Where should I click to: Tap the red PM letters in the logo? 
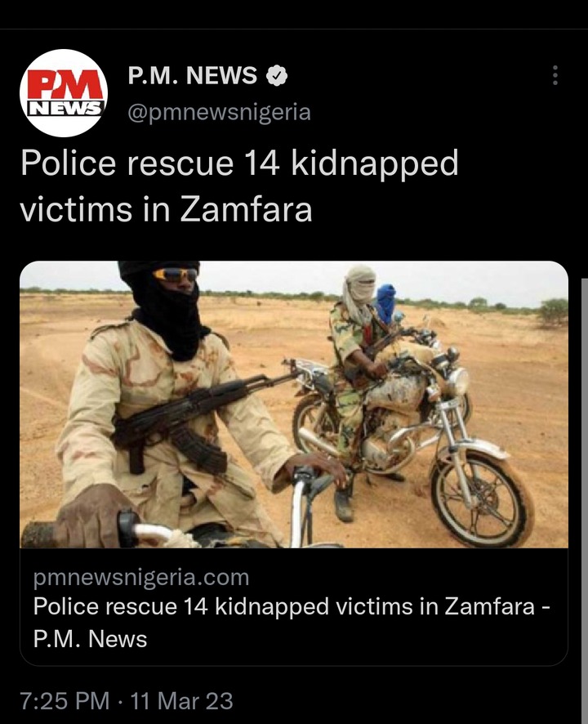[65, 84]
